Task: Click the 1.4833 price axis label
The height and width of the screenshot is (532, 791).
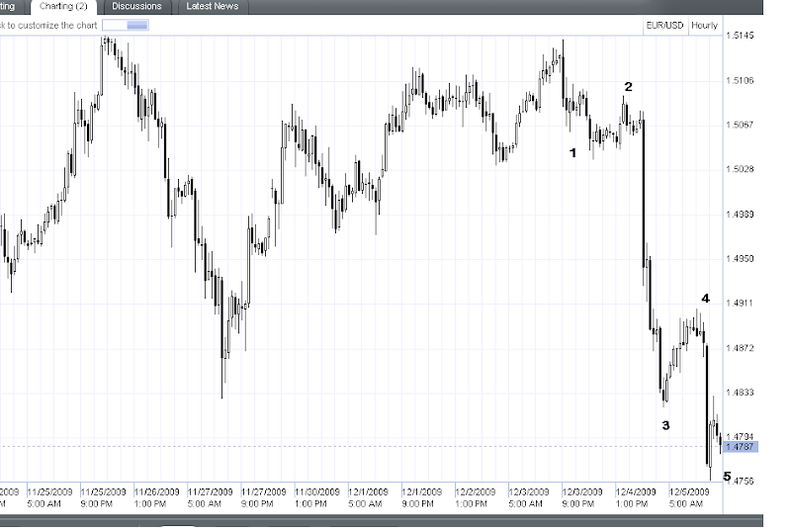Action: [740, 393]
